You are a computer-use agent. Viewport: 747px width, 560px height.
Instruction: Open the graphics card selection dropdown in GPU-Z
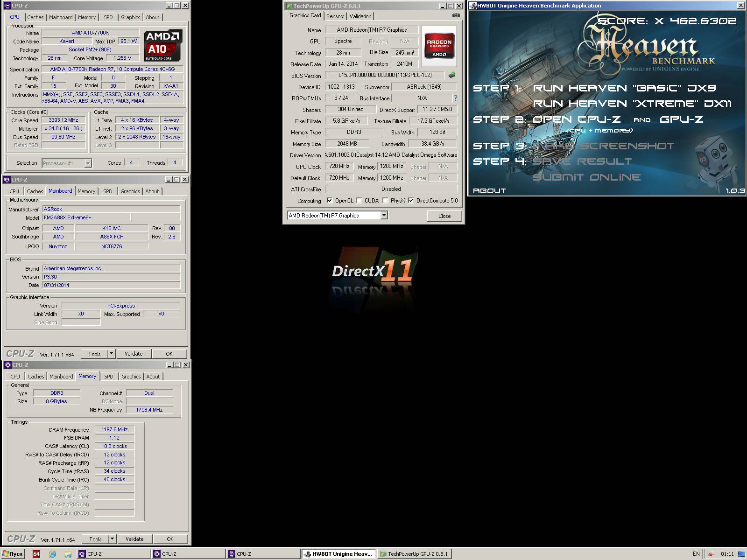[x=384, y=215]
